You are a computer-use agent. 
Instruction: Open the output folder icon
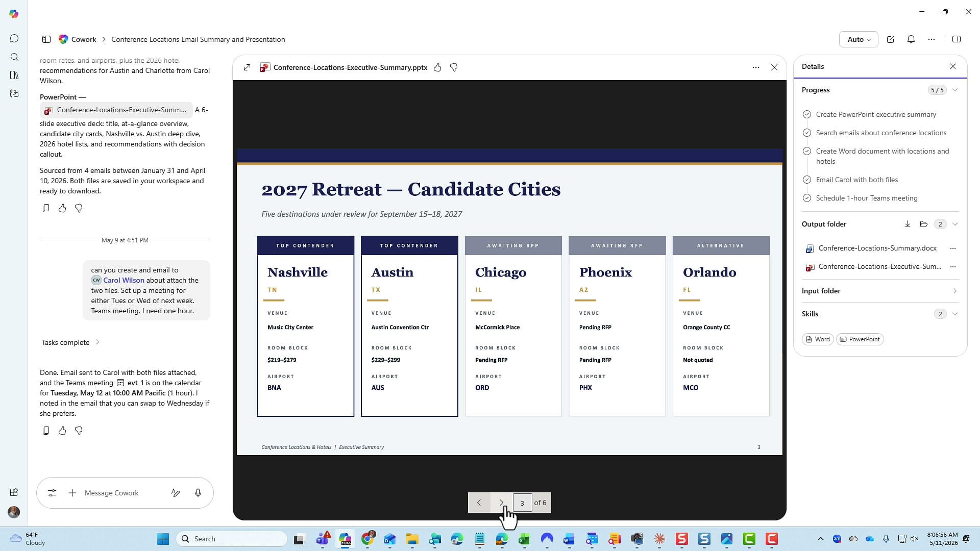(x=924, y=224)
